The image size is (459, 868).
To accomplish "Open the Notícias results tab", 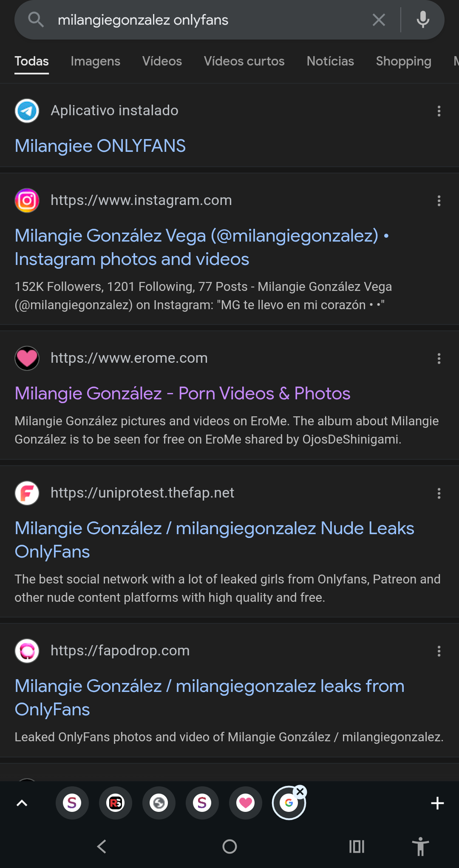I will click(330, 61).
